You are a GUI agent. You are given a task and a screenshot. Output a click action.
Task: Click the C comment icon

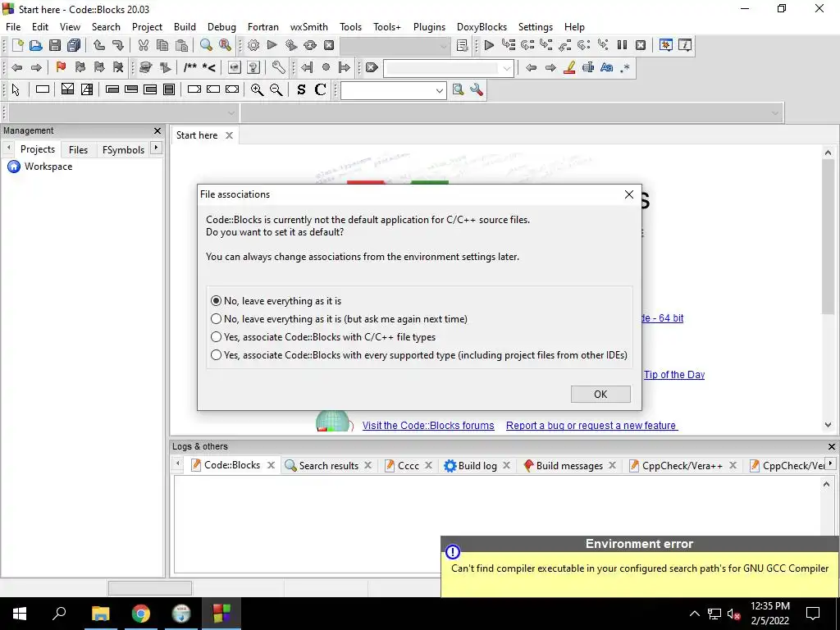tap(321, 90)
